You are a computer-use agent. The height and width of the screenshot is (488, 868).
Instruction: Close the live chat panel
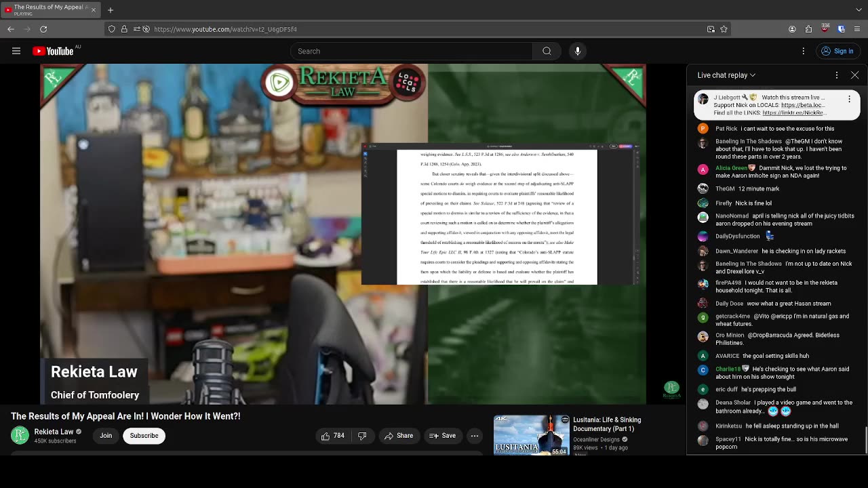(855, 75)
